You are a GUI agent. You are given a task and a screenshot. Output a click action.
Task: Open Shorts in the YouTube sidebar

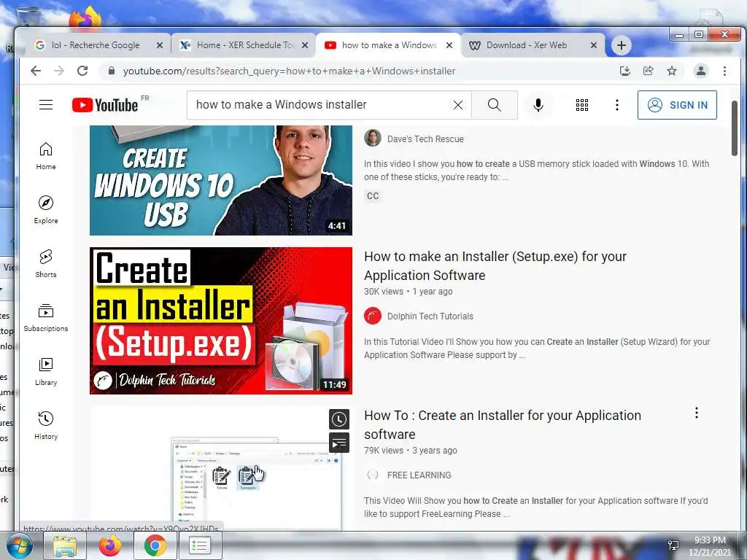[x=46, y=264]
